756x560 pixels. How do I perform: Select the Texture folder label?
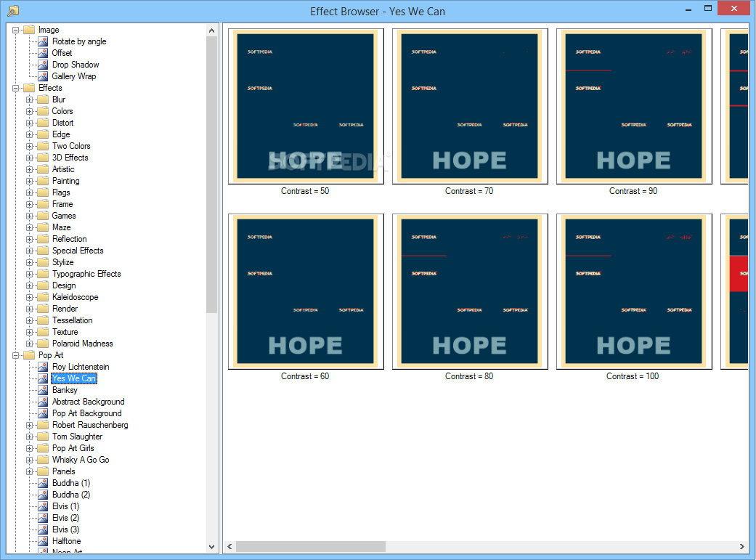point(65,332)
